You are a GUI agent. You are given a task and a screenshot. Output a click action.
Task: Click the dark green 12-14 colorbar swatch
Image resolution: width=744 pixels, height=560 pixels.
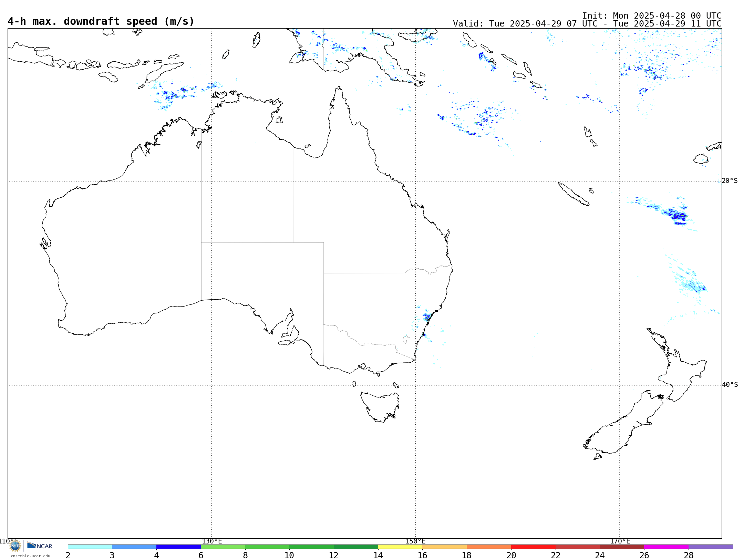click(356, 547)
